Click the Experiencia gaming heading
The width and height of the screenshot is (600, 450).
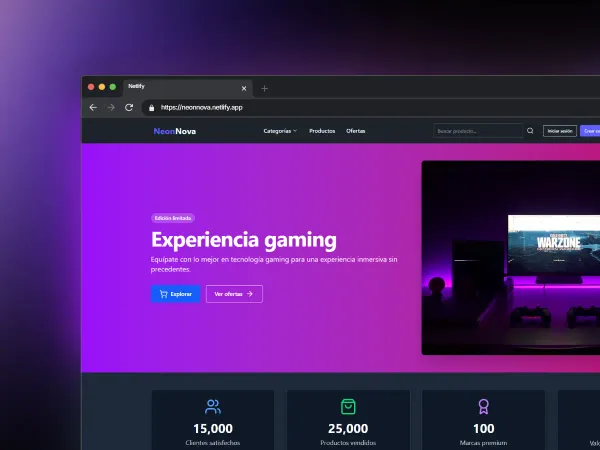[x=244, y=240]
